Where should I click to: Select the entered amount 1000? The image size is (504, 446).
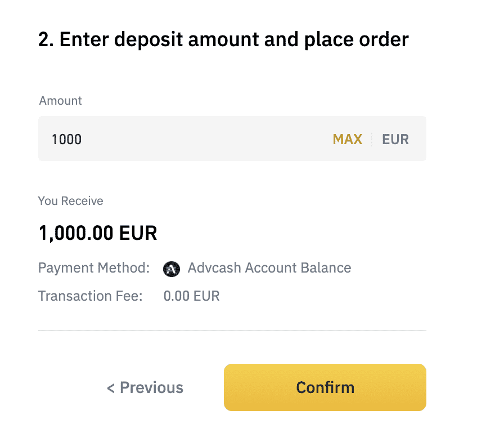(66, 139)
